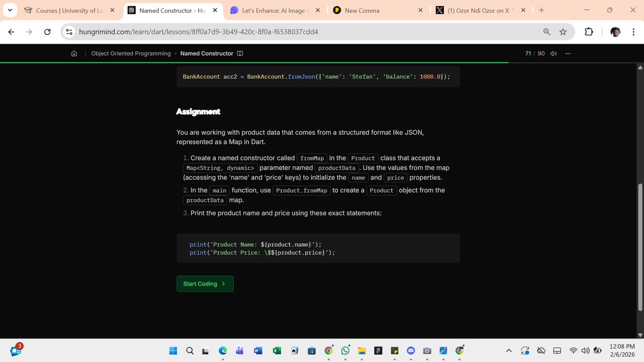
Task: Open the Chrome profile avatar
Action: tap(616, 32)
